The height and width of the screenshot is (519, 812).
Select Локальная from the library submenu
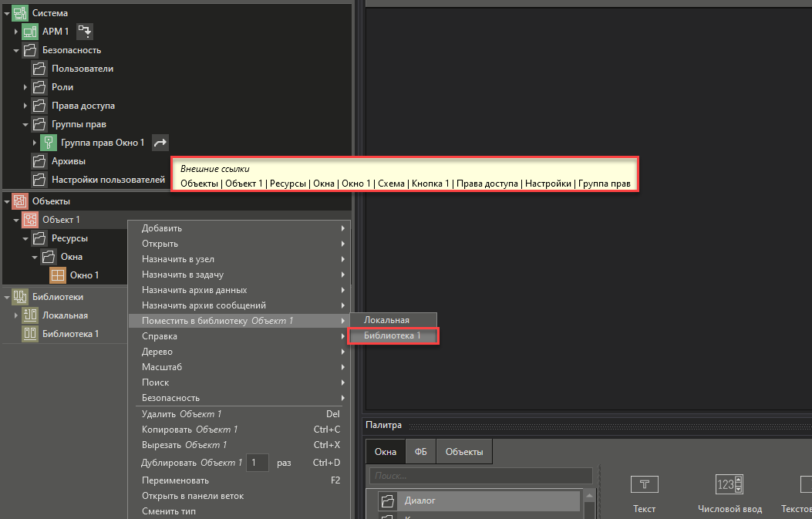point(387,320)
